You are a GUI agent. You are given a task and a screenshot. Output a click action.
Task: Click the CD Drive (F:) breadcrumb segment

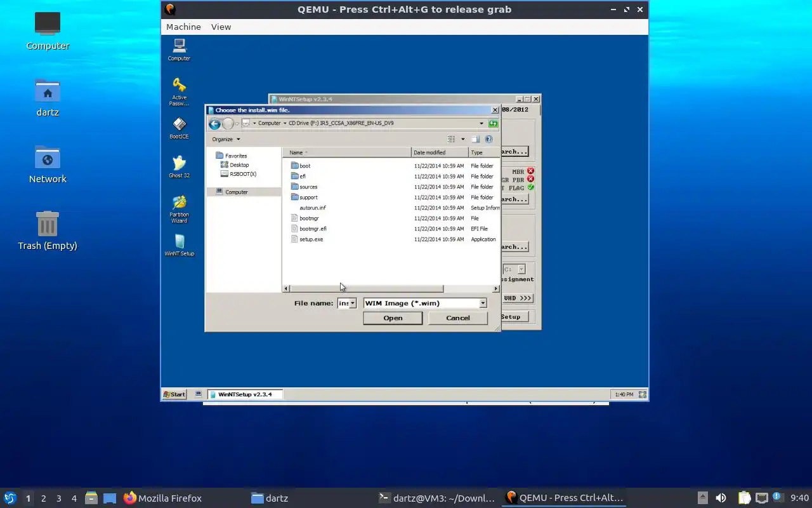[341, 123]
